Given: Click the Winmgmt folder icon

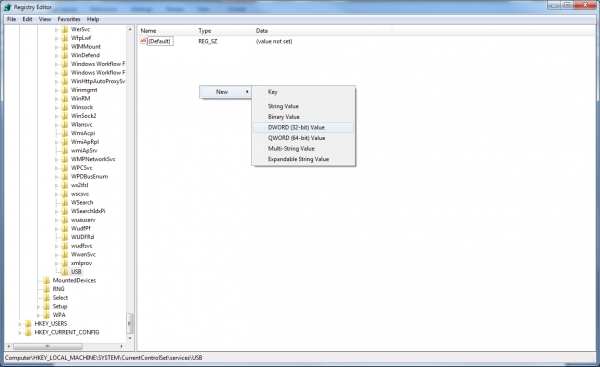Looking at the screenshot, I should [x=65, y=90].
